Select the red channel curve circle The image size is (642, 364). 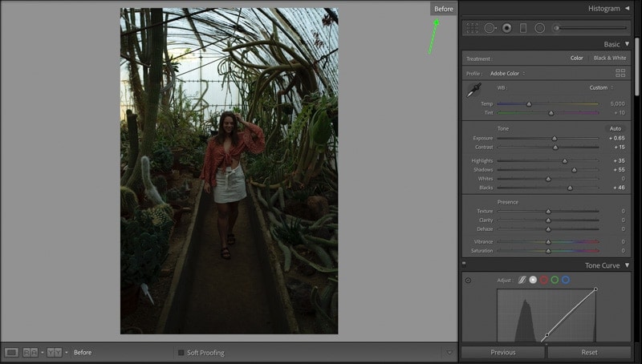pos(544,280)
